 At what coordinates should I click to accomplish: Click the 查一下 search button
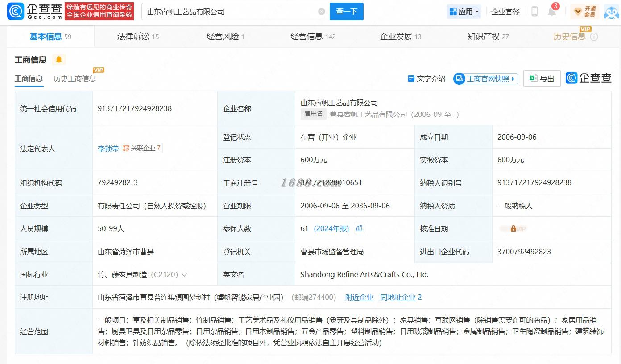click(x=347, y=12)
